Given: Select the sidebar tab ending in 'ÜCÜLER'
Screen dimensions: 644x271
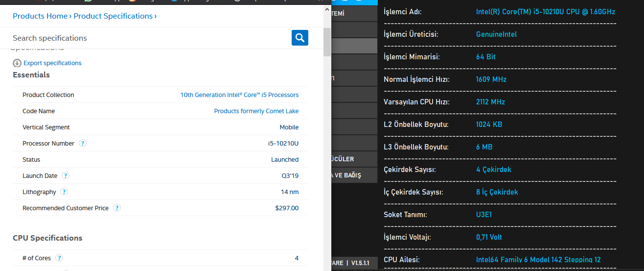Looking at the screenshot, I should point(354,159).
